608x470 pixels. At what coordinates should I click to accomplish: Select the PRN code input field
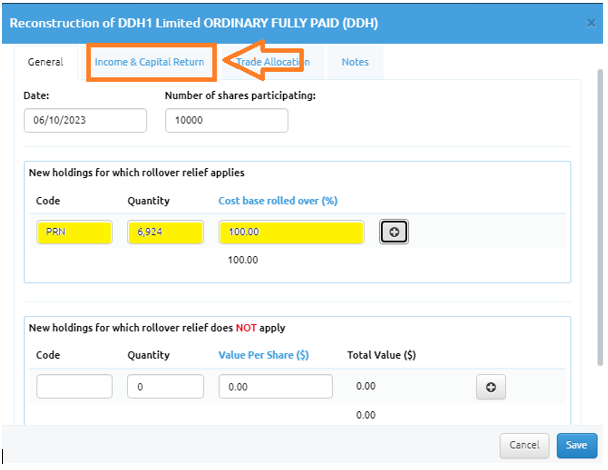pyautogui.click(x=74, y=232)
